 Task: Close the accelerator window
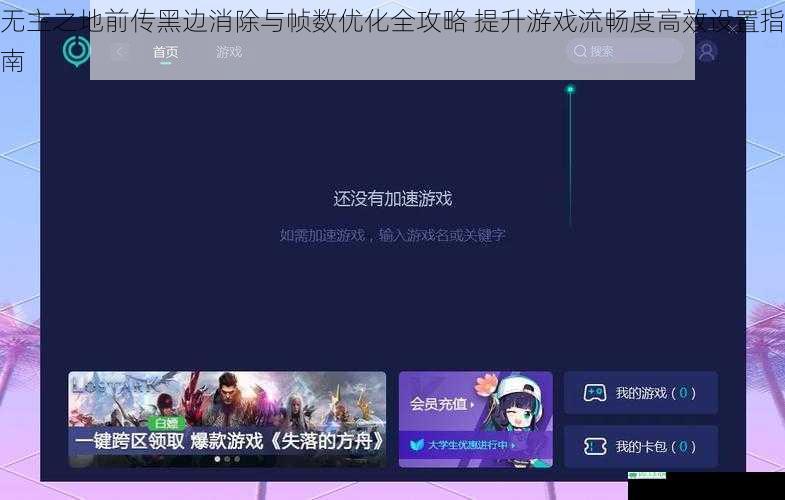click(x=732, y=30)
